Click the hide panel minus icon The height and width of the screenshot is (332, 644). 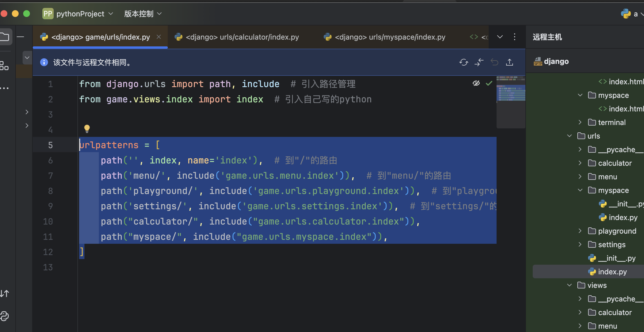pos(20,37)
